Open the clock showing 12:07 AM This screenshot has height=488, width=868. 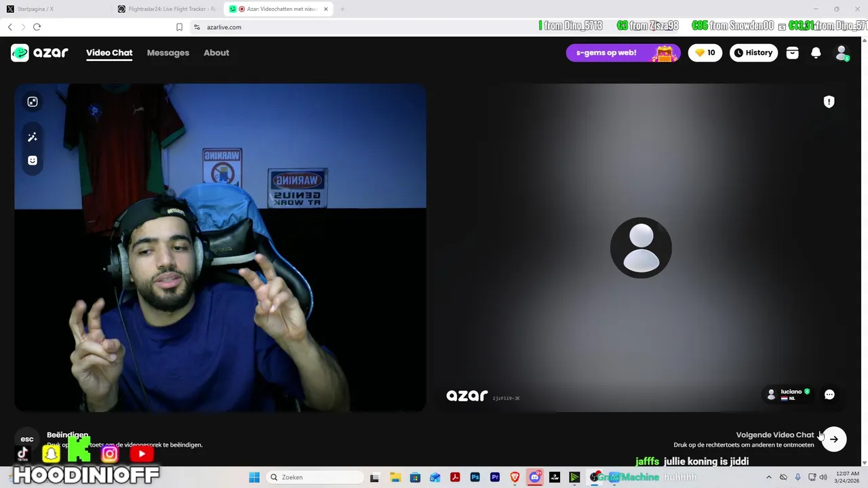(848, 477)
